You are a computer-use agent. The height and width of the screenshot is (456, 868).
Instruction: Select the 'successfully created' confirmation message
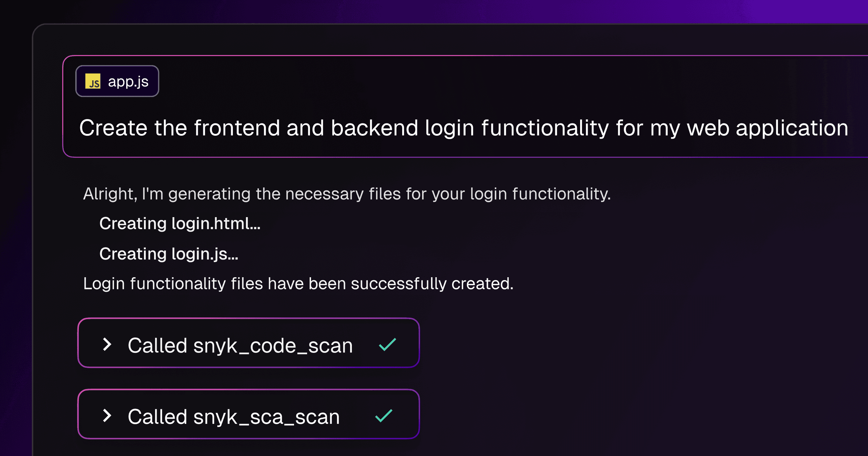[x=298, y=283]
